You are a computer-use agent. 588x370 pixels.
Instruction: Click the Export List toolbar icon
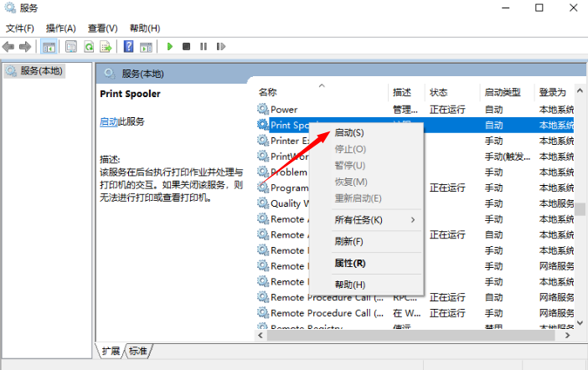click(x=106, y=47)
